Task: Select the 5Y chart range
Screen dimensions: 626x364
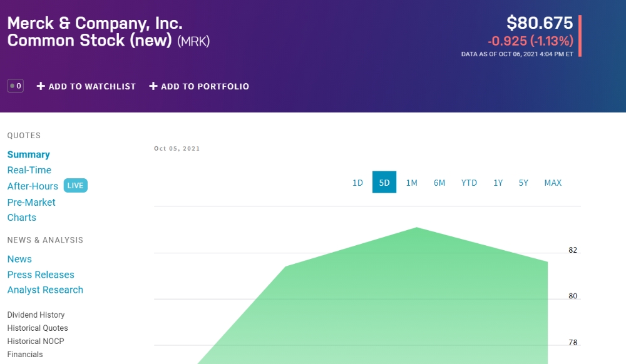Action: coord(523,183)
